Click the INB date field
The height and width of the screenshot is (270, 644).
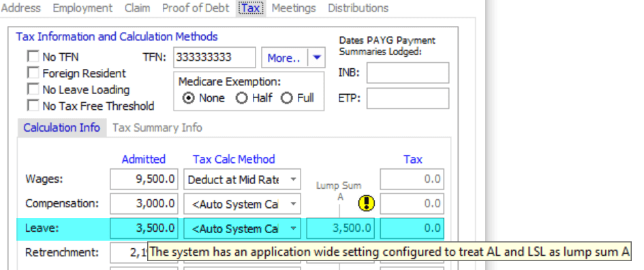point(408,73)
